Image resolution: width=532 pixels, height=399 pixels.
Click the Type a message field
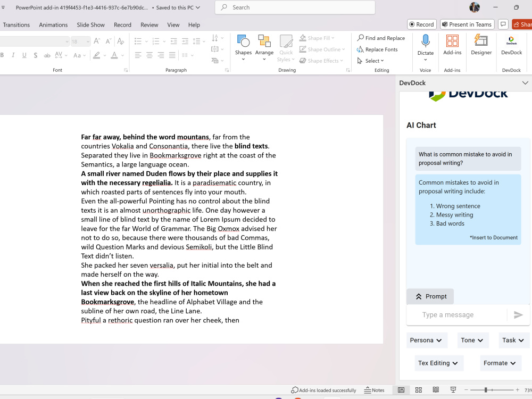456,315
